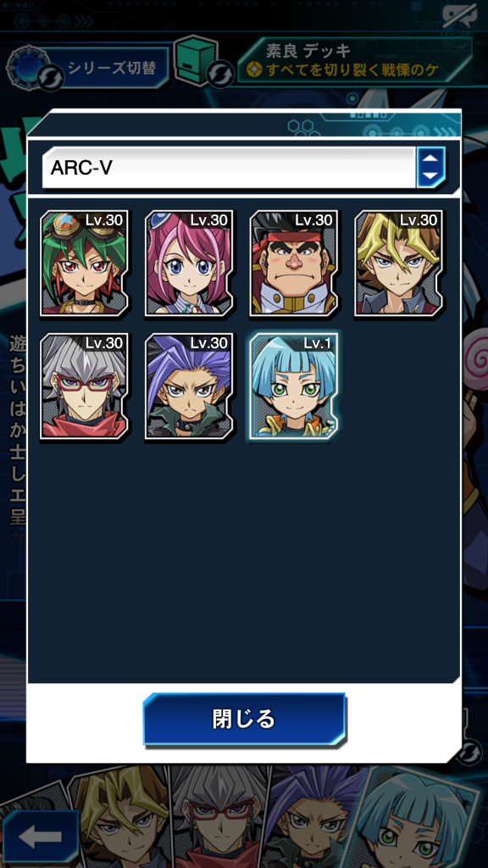Select the purple-haired character portrait
The width and height of the screenshot is (488, 868).
click(189, 386)
